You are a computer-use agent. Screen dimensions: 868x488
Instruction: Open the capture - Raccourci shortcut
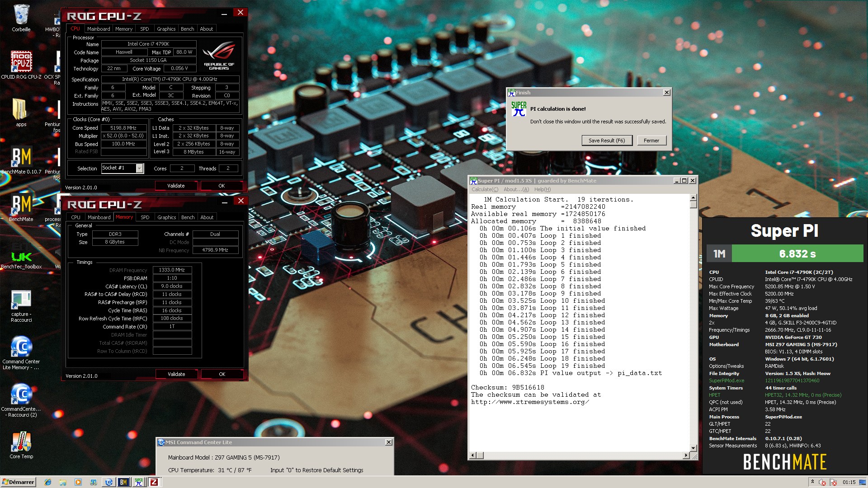coord(21,306)
